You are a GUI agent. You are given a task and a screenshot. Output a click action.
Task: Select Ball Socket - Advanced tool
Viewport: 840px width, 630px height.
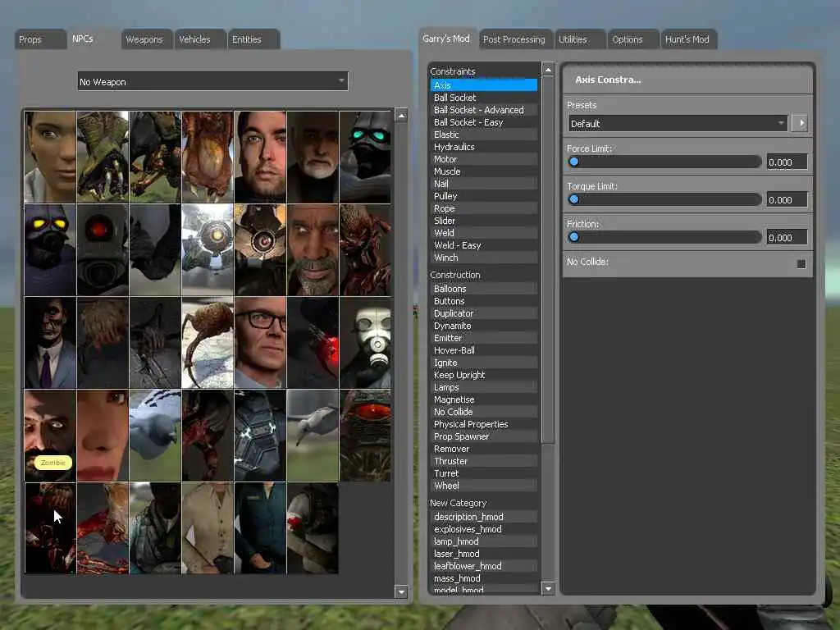coord(484,110)
